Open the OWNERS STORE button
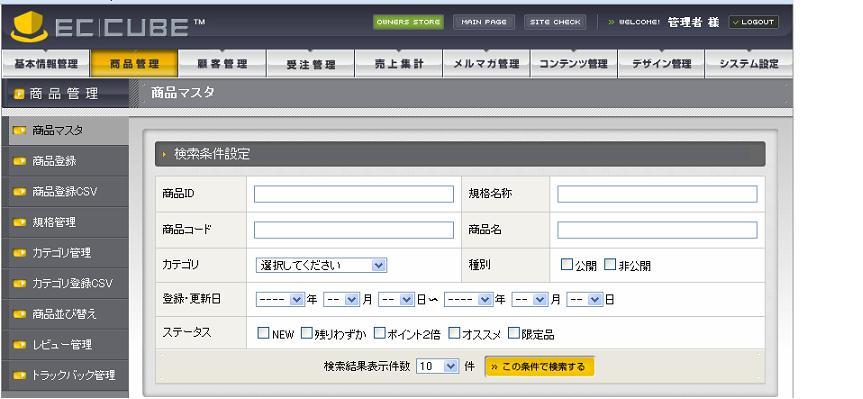 (x=408, y=22)
